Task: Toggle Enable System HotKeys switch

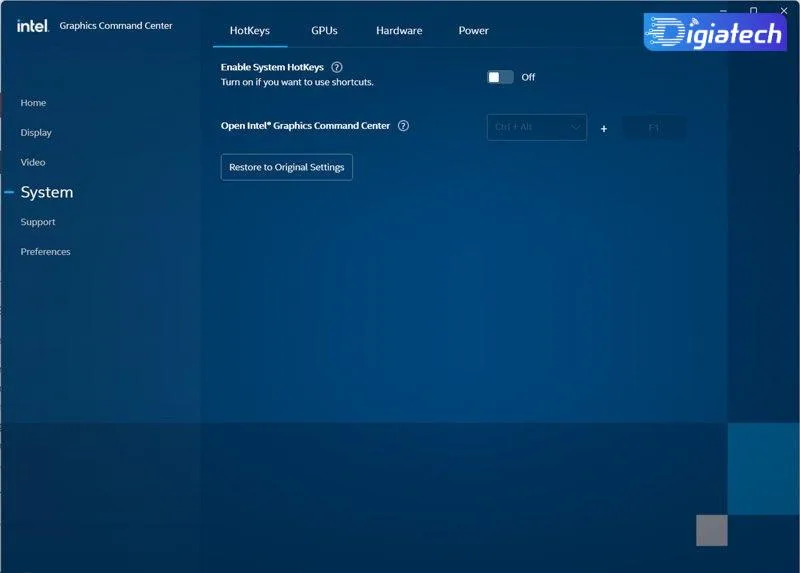Action: 500,77
